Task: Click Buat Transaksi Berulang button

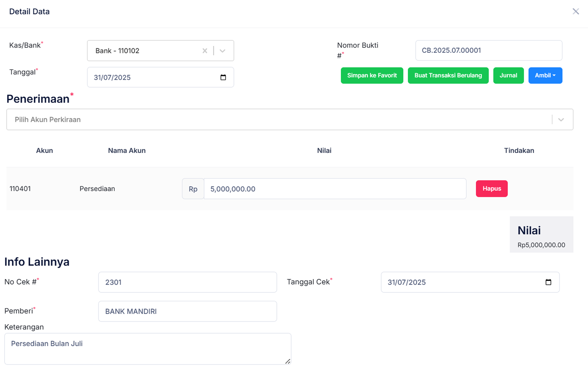Action: (448, 76)
